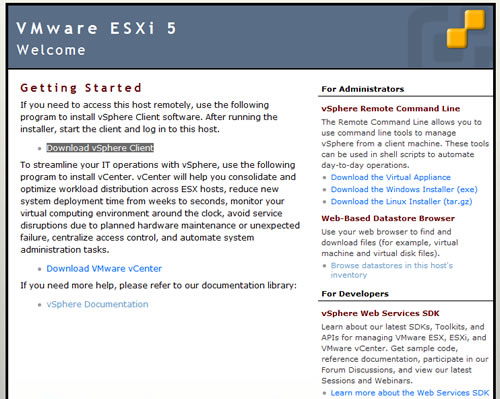The height and width of the screenshot is (399, 500).
Task: Click paragraph 'Learn about our latest SDKs'
Action: (404, 354)
